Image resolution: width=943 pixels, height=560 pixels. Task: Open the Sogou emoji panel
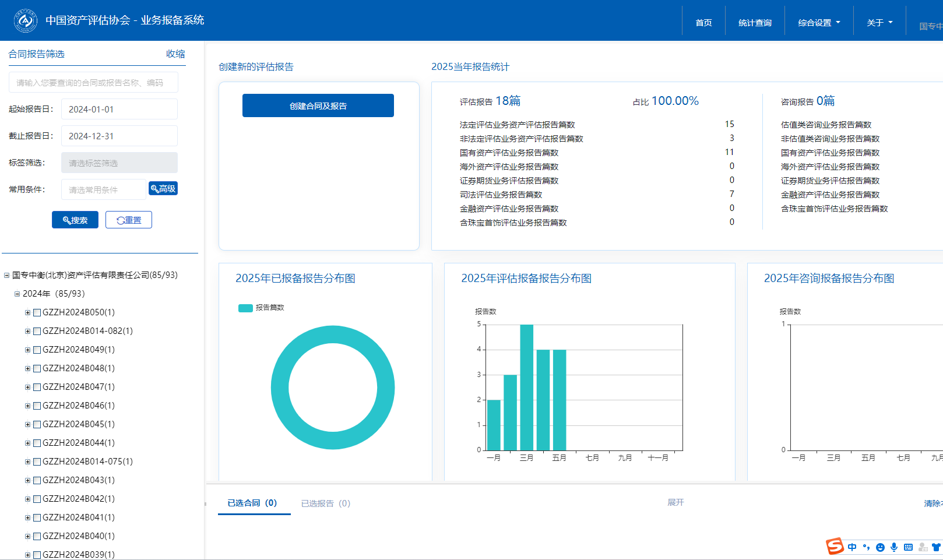880,547
